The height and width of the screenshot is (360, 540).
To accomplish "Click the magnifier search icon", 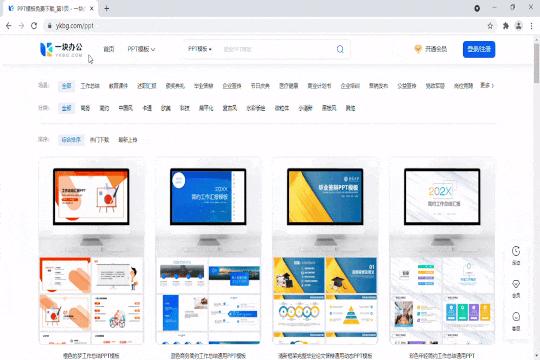I will click(340, 49).
